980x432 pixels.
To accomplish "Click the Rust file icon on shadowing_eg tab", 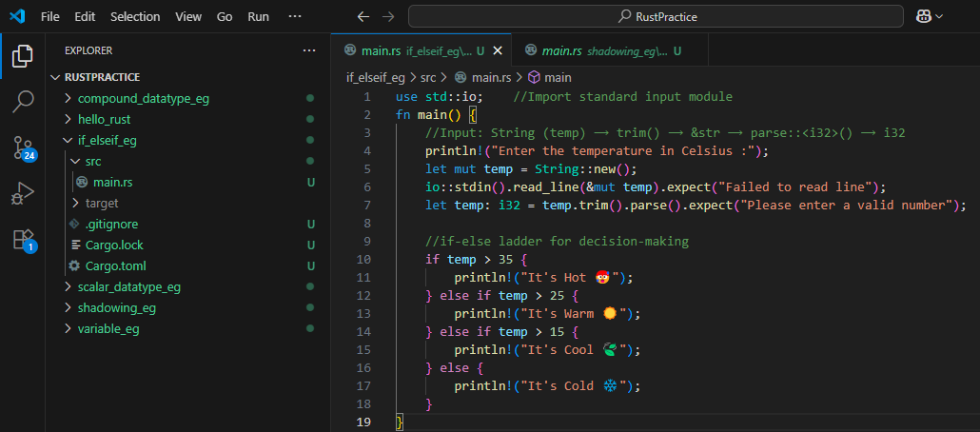I will click(x=531, y=50).
